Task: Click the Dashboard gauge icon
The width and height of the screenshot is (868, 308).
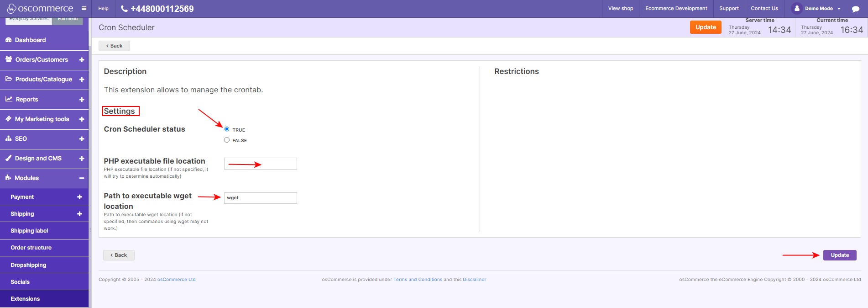Action: 8,40
